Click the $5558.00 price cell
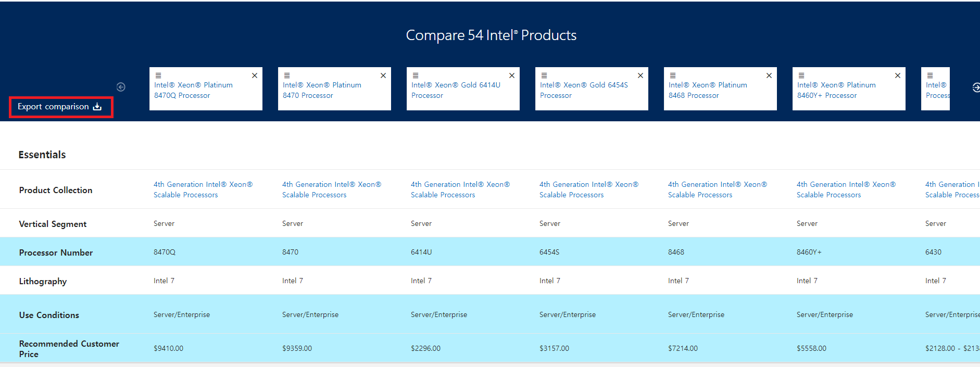 [x=811, y=348]
